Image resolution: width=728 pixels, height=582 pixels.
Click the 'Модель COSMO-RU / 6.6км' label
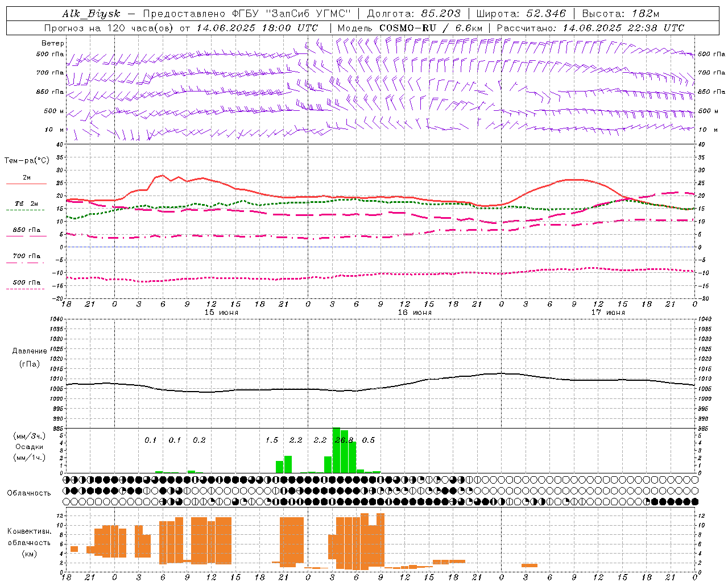(409, 28)
